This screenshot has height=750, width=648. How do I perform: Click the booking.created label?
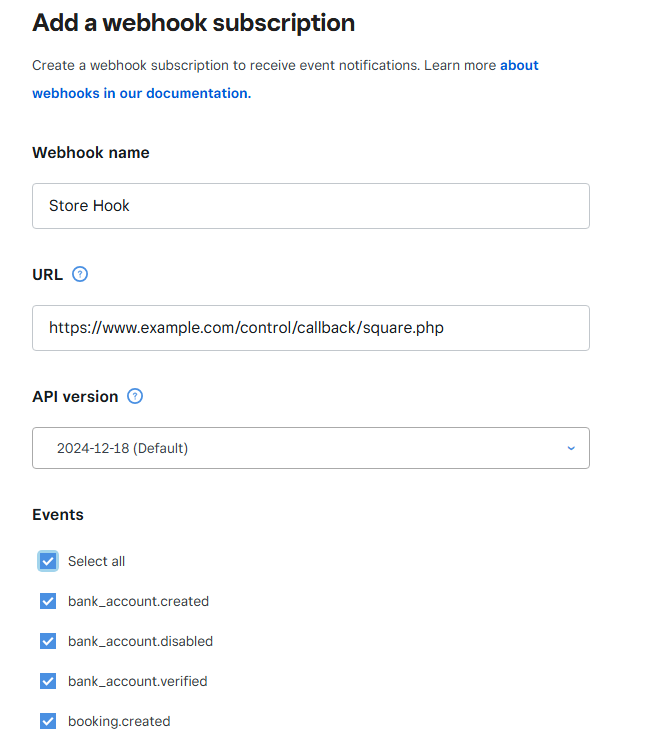tap(119, 721)
